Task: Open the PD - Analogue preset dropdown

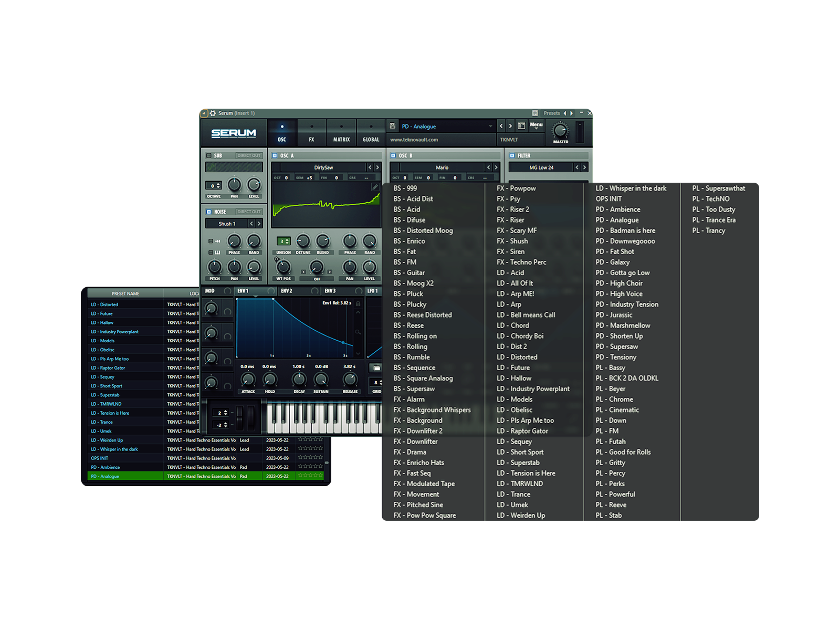Action: (x=446, y=127)
